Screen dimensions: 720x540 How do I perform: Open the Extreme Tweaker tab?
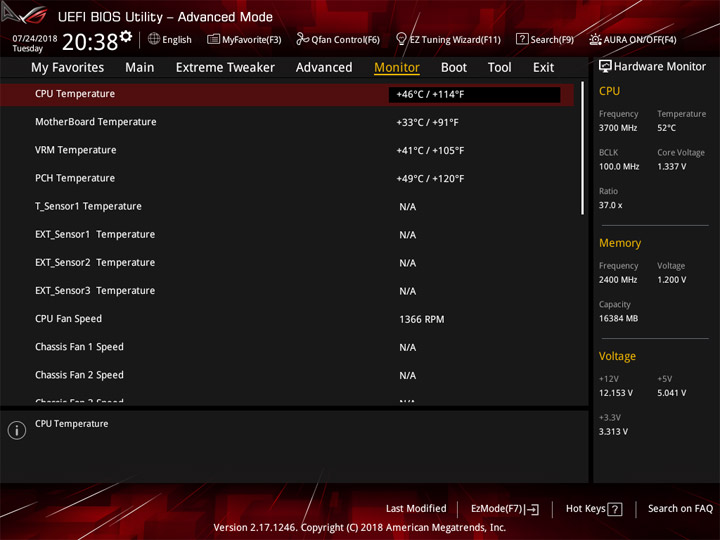click(x=225, y=68)
